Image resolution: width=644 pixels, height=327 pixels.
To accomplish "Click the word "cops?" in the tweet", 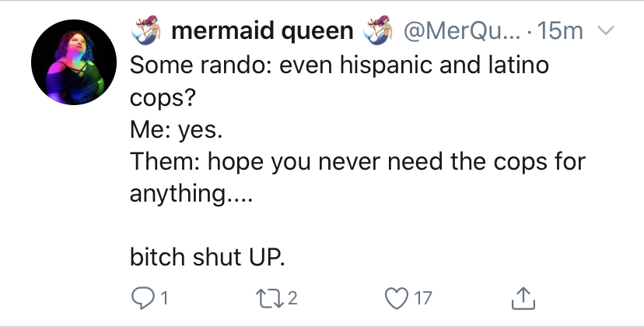I will (x=163, y=99).
